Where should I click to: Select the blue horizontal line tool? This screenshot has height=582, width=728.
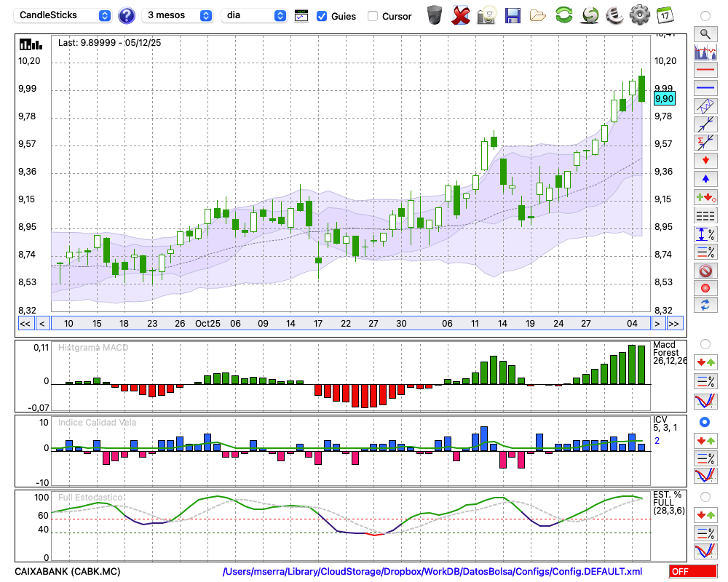point(705,88)
